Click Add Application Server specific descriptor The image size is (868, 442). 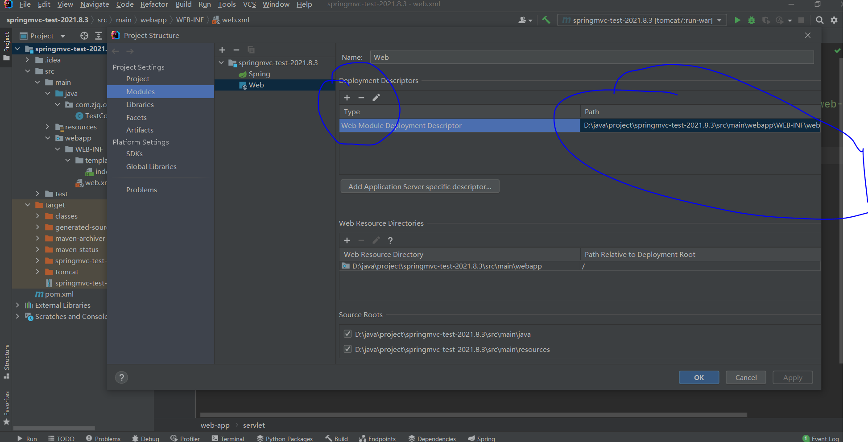pyautogui.click(x=420, y=186)
